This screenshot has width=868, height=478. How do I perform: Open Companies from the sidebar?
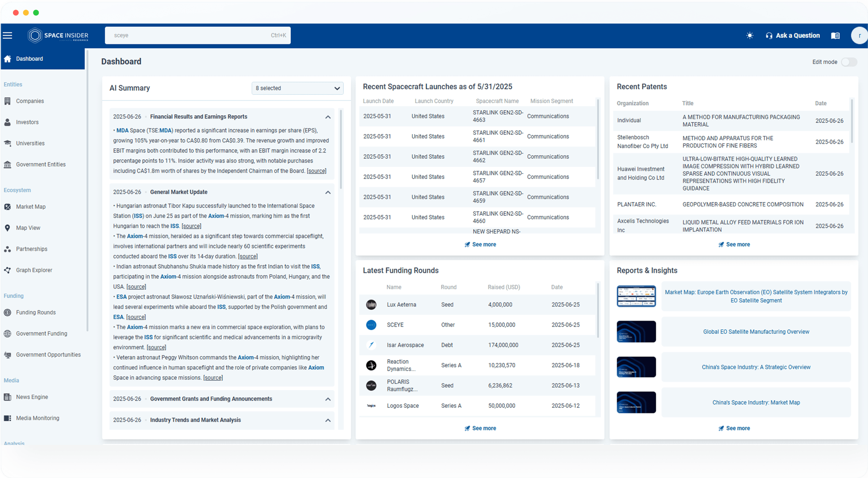tap(30, 101)
